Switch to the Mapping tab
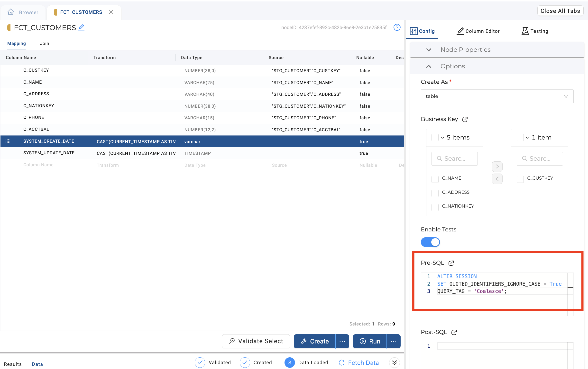The height and width of the screenshot is (369, 588). tap(16, 43)
